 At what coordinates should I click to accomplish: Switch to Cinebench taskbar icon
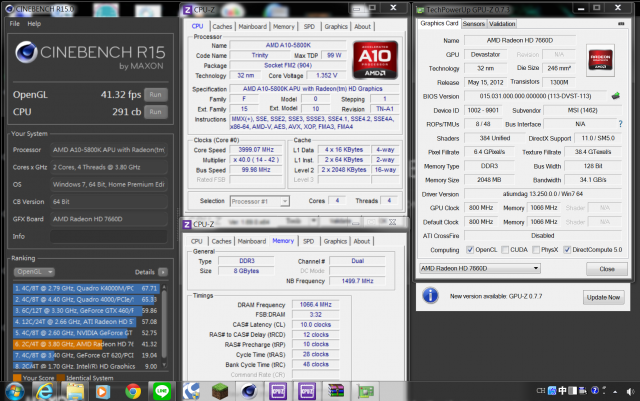click(x=249, y=392)
